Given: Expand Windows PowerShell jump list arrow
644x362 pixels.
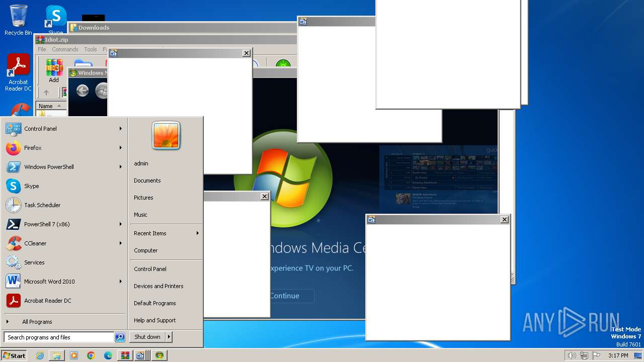Looking at the screenshot, I should pyautogui.click(x=121, y=167).
